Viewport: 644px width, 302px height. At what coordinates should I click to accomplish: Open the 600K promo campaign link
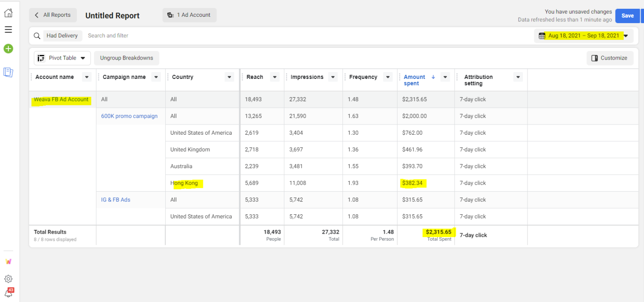(129, 116)
